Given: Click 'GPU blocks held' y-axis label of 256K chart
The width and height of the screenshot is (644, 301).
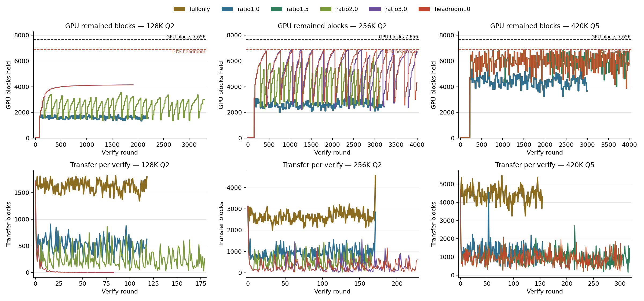Looking at the screenshot, I should pyautogui.click(x=221, y=85).
